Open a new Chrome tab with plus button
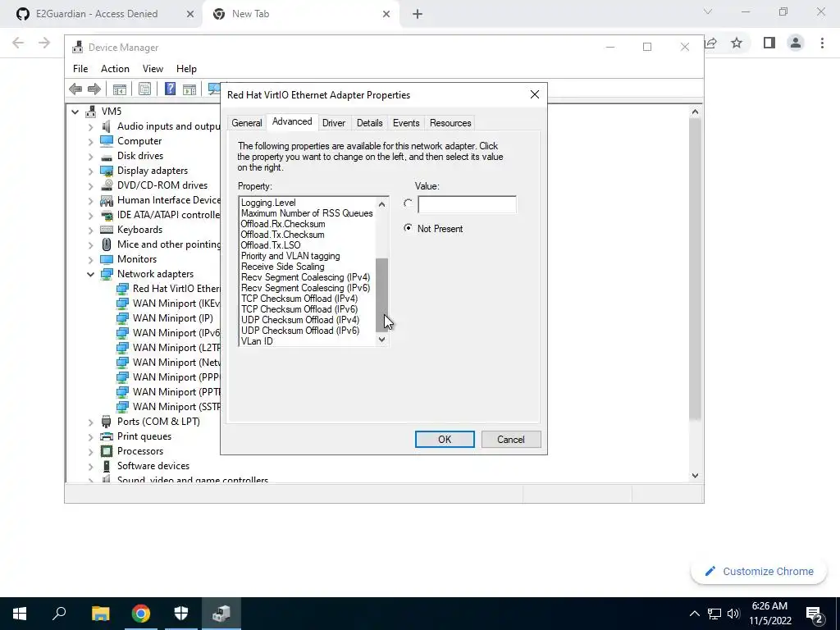This screenshot has height=630, width=840. (418, 14)
